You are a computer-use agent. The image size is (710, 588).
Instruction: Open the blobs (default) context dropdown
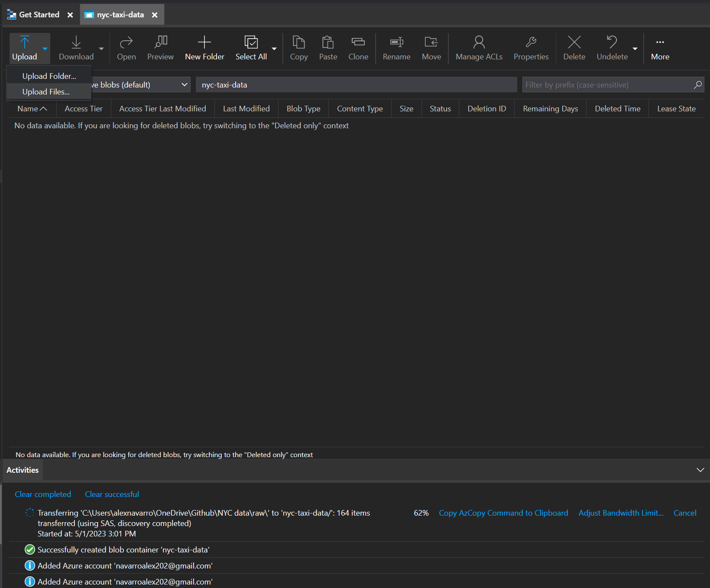click(x=141, y=85)
